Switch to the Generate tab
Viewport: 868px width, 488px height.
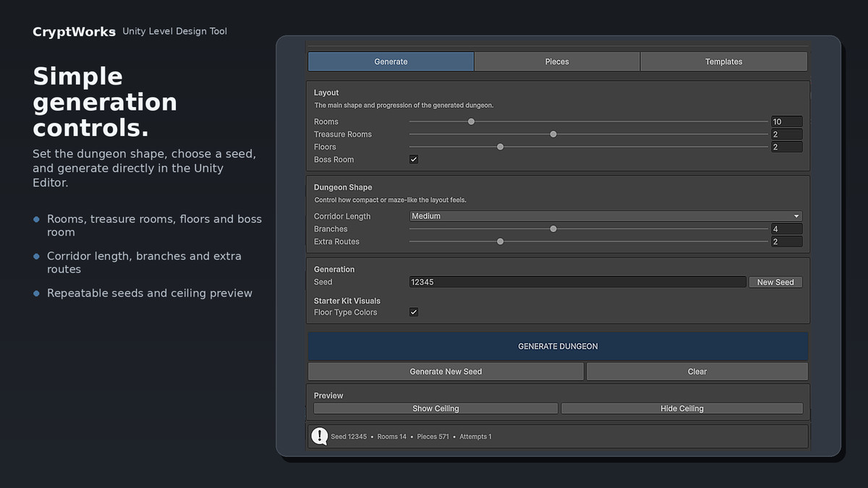pyautogui.click(x=391, y=61)
